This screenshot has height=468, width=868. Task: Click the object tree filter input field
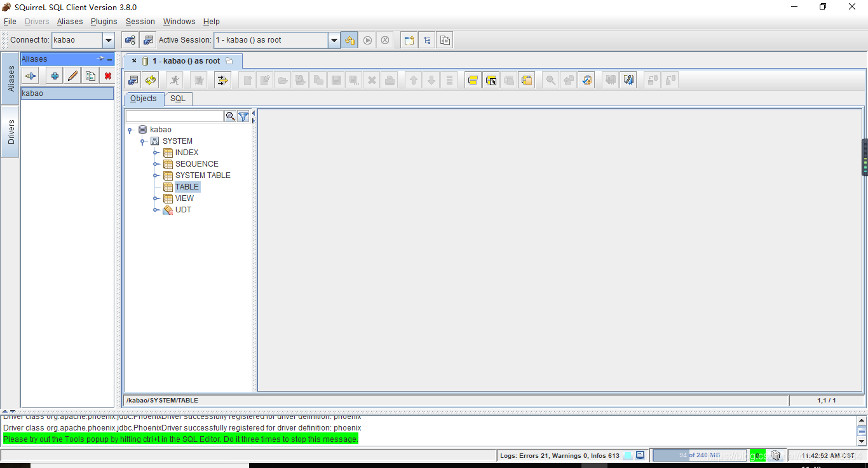(x=173, y=116)
